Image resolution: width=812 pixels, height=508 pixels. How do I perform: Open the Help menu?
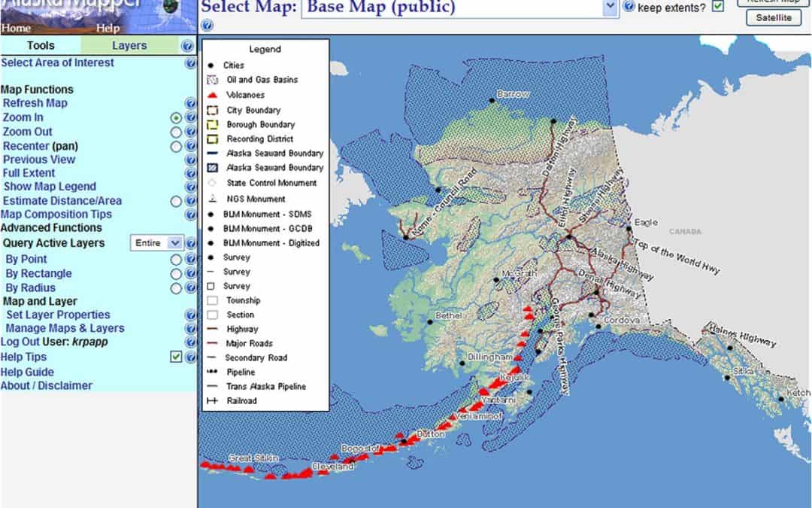click(108, 28)
